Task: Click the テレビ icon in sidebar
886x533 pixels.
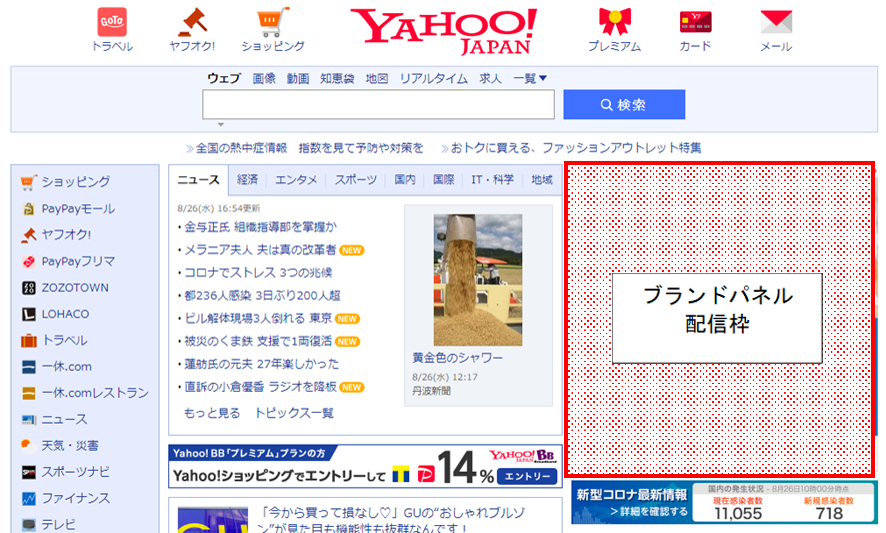Action: (x=29, y=525)
